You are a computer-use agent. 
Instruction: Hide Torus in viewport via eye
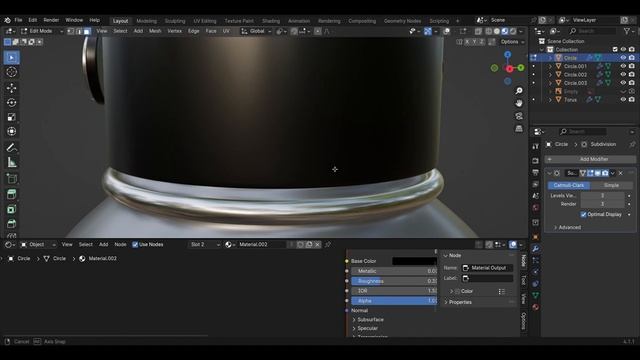[623, 100]
